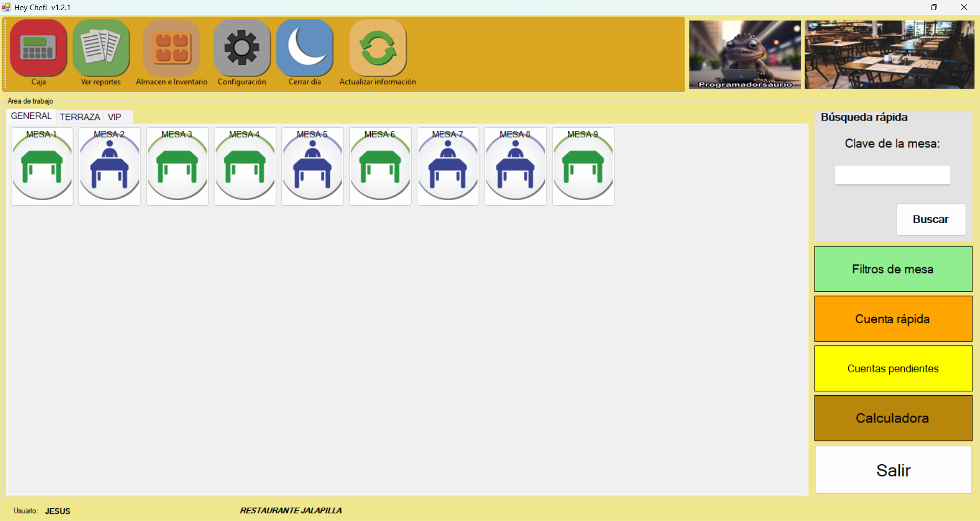Select the green table MESA 3

point(177,167)
